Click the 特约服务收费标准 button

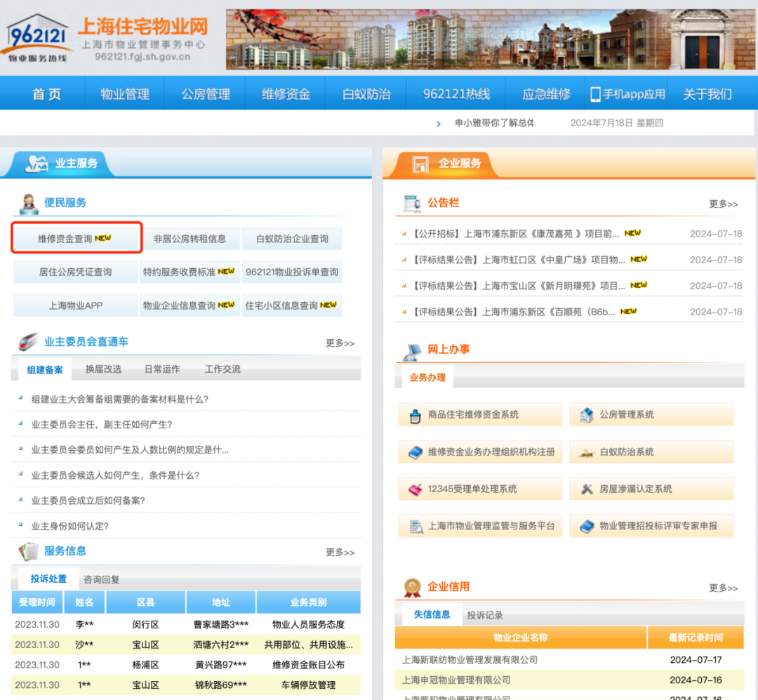[x=190, y=272]
